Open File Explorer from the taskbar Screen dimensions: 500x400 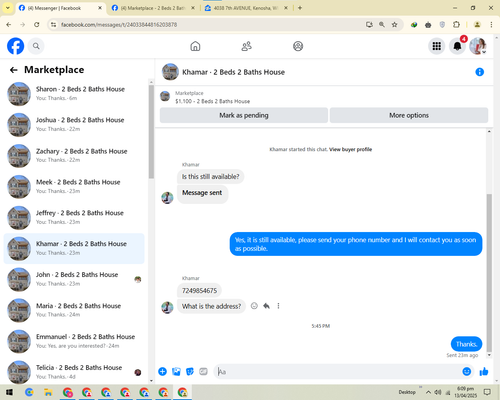pos(48,392)
